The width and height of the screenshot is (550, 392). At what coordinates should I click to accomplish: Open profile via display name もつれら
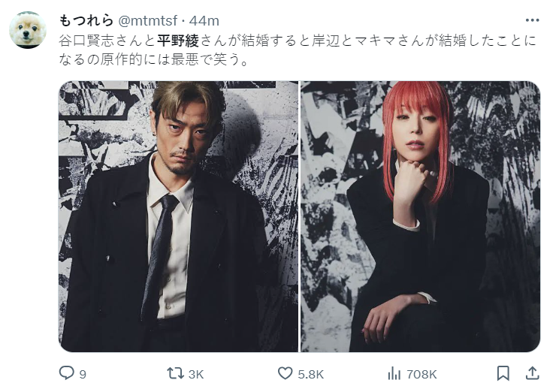point(86,21)
